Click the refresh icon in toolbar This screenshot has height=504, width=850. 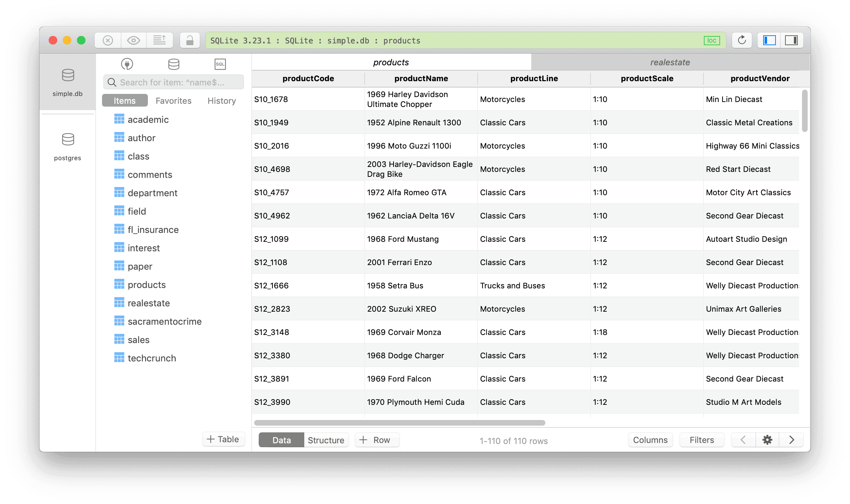[742, 41]
